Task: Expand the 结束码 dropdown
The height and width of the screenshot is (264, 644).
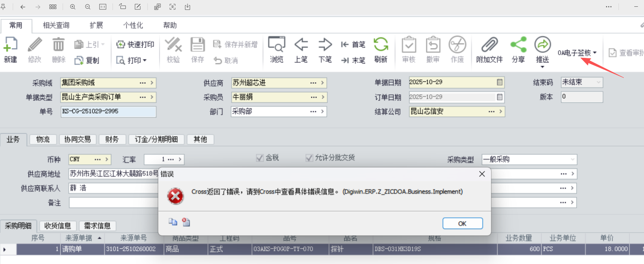Action: 598,82
